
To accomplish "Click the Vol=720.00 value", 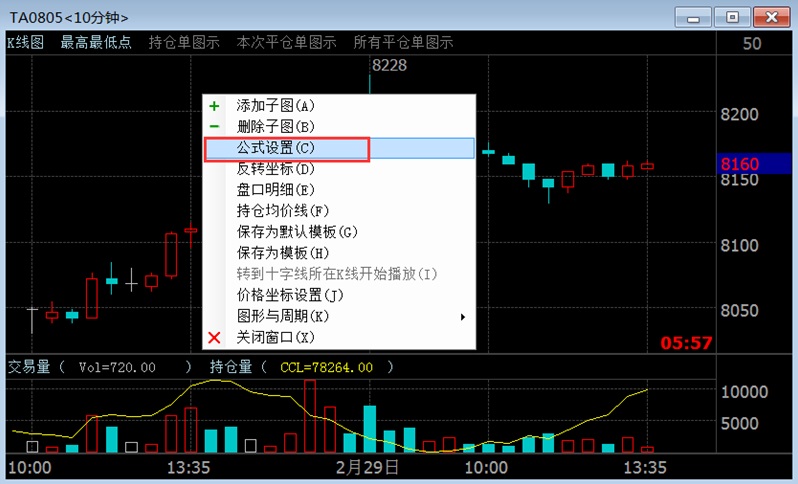I will [117, 367].
